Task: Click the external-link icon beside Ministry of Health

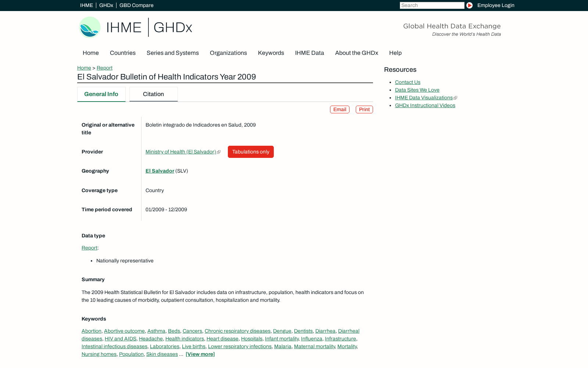Action: tap(219, 152)
